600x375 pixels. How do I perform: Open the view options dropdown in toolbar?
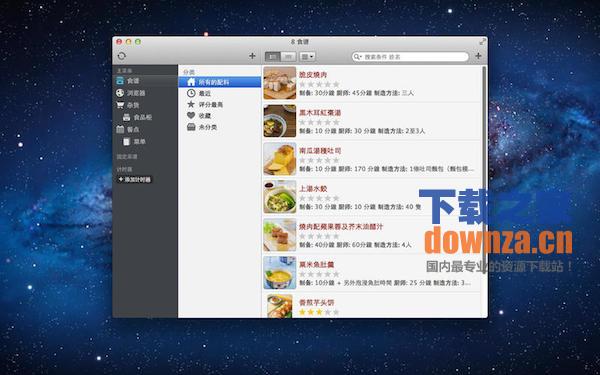[307, 56]
